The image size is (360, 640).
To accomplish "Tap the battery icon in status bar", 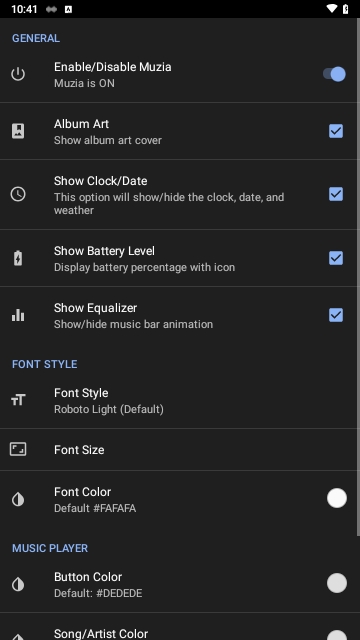I will coord(346,9).
